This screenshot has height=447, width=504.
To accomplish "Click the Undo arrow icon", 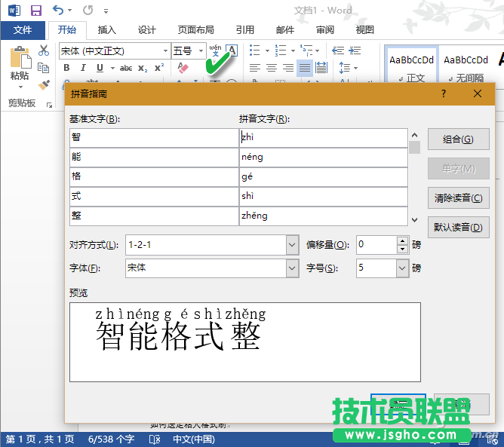I will (x=59, y=11).
